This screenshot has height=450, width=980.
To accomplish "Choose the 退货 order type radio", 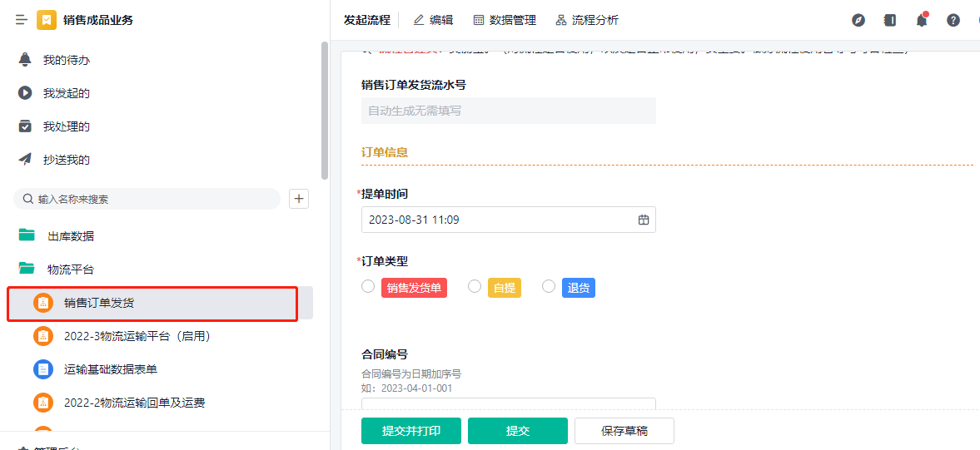I will (549, 286).
